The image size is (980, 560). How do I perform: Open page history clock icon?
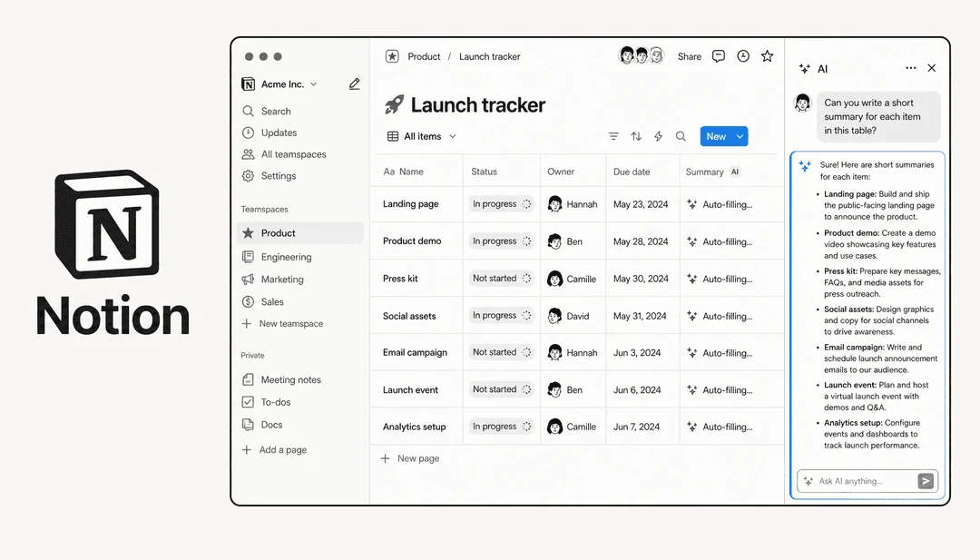pyautogui.click(x=743, y=56)
